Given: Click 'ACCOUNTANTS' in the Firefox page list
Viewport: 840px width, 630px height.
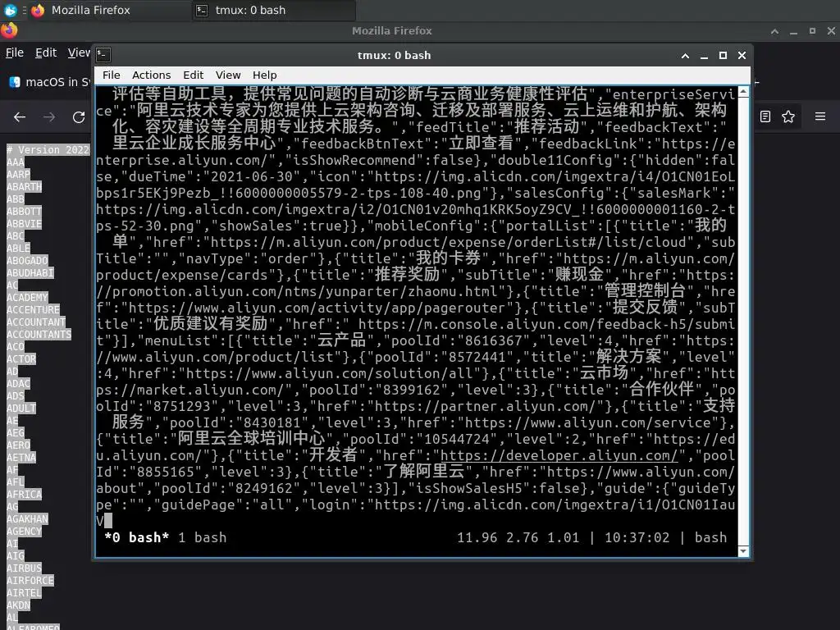Looking at the screenshot, I should coord(39,335).
